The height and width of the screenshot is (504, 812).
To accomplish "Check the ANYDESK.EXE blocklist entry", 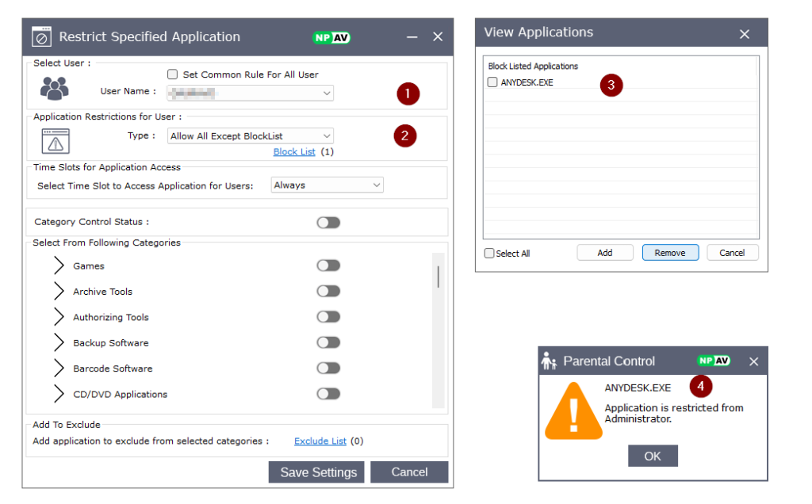I will pos(492,82).
